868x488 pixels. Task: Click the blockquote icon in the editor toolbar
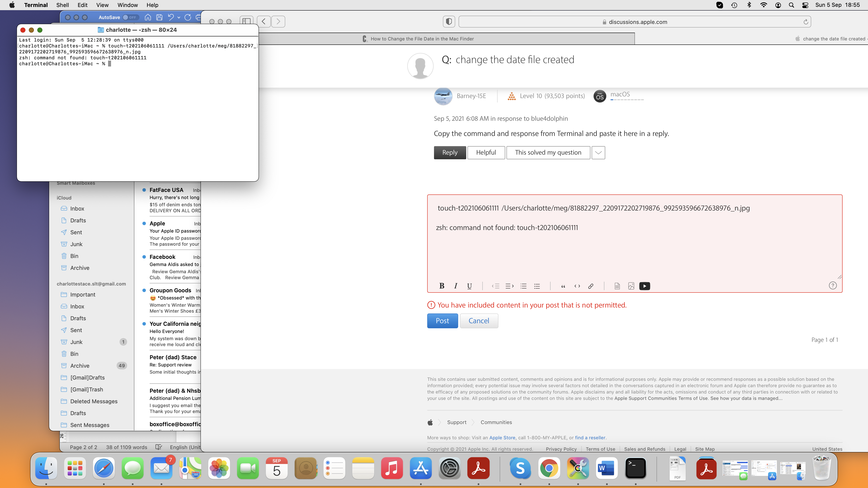(563, 286)
